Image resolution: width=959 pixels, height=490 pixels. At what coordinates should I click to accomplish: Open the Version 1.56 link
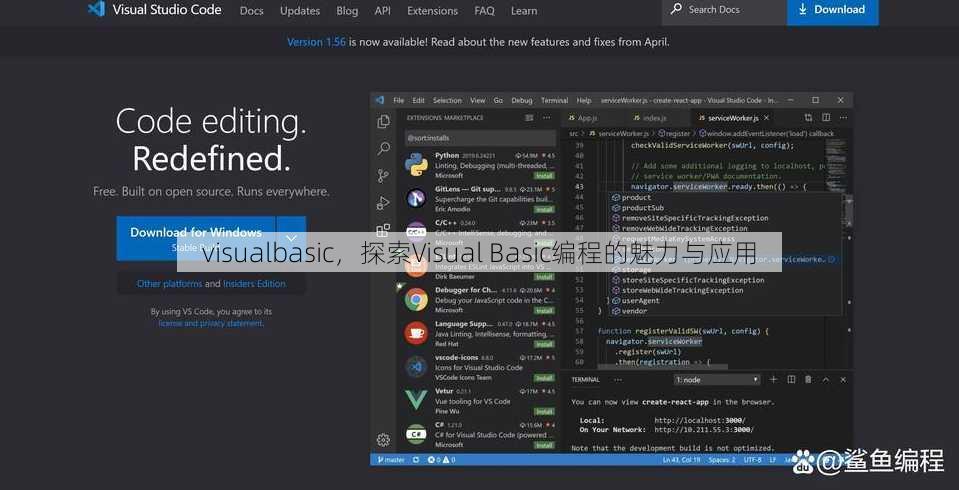pos(316,42)
